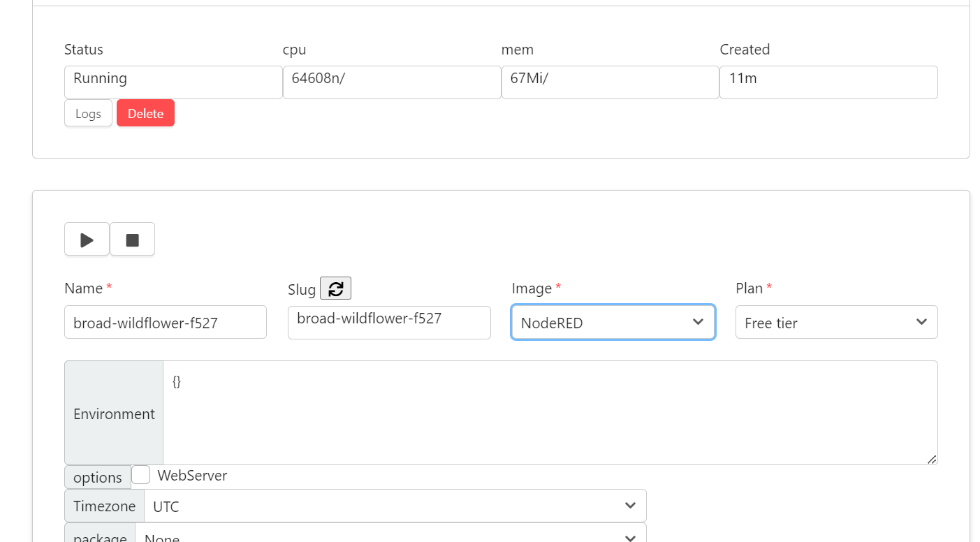Viewport: 980px width, 542px height.
Task: Click the options label button
Action: point(98,477)
